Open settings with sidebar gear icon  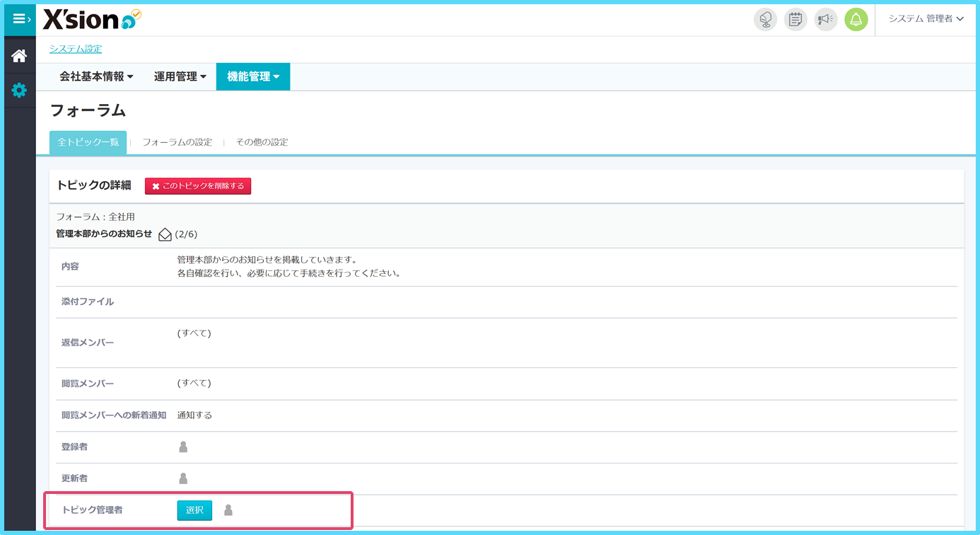click(x=19, y=91)
